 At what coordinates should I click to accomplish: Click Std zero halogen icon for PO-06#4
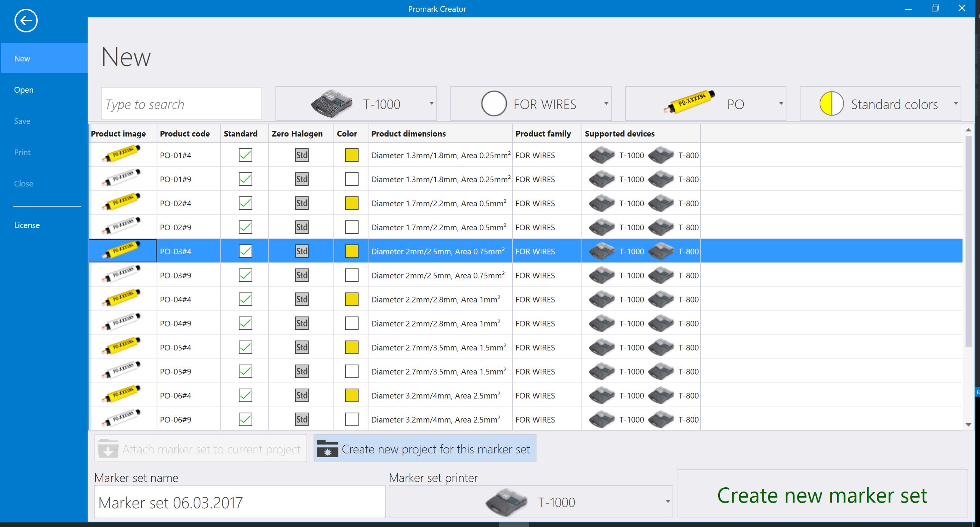tap(302, 395)
